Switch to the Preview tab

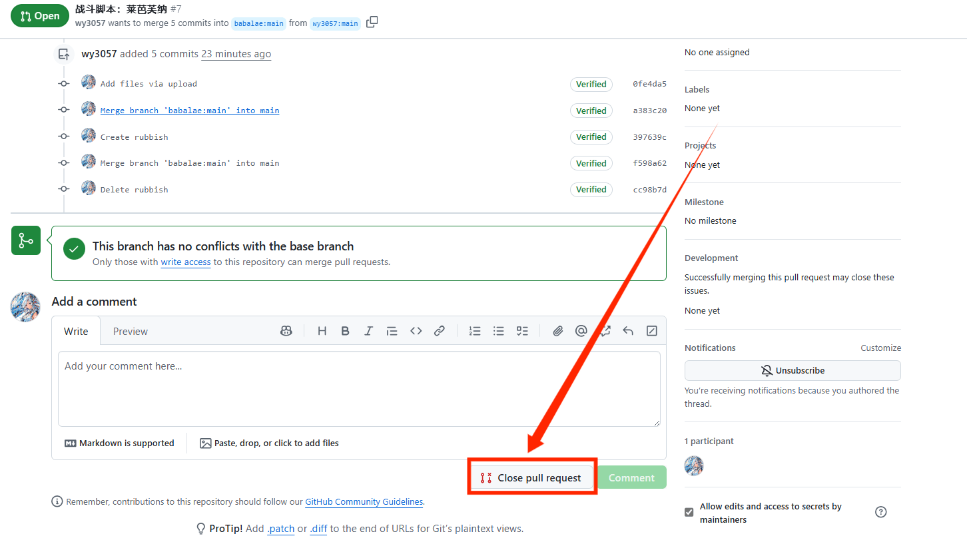click(x=130, y=331)
